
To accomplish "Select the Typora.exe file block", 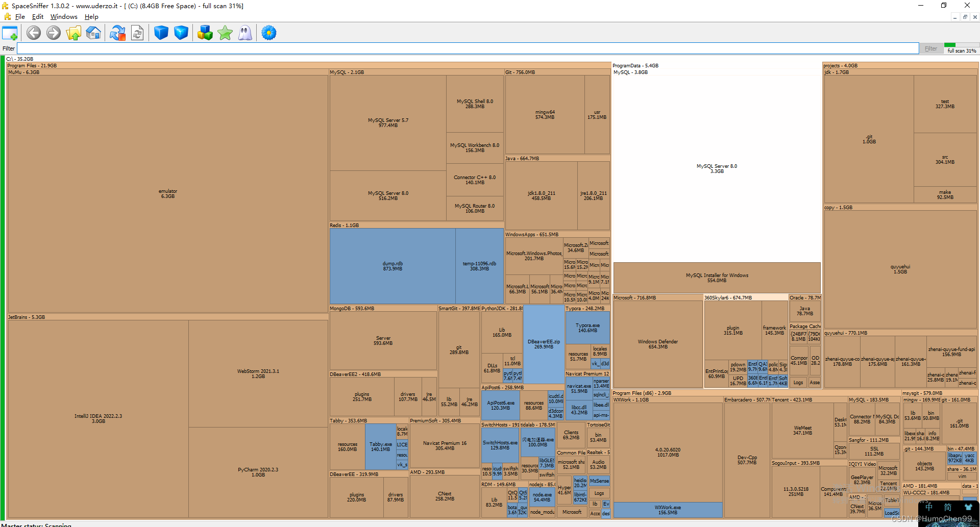I will point(587,328).
